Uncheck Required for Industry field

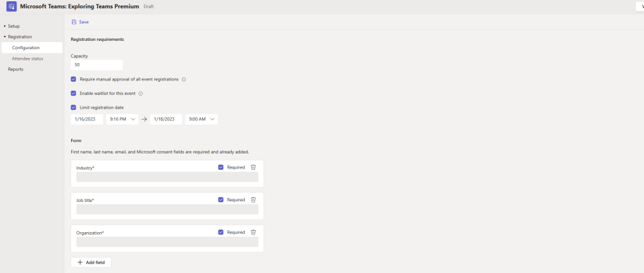[x=220, y=167]
